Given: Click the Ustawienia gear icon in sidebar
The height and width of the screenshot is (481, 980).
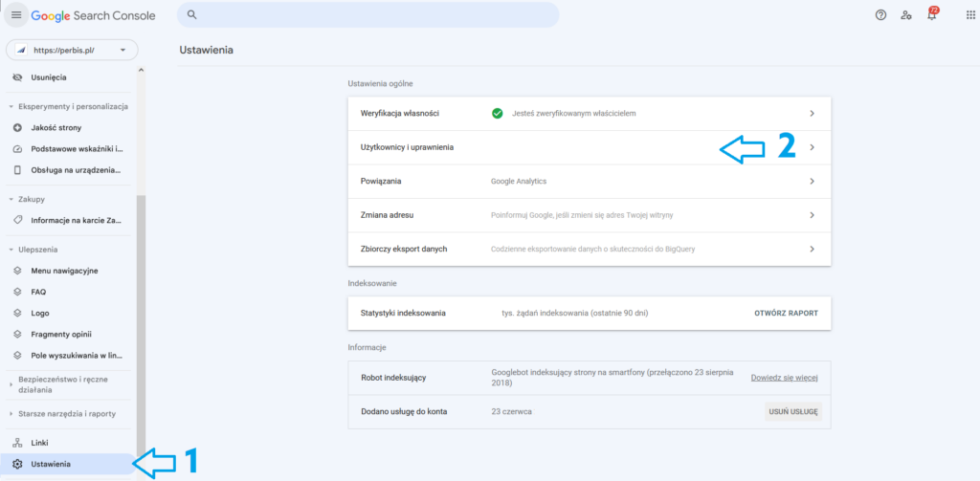Looking at the screenshot, I should (x=17, y=464).
